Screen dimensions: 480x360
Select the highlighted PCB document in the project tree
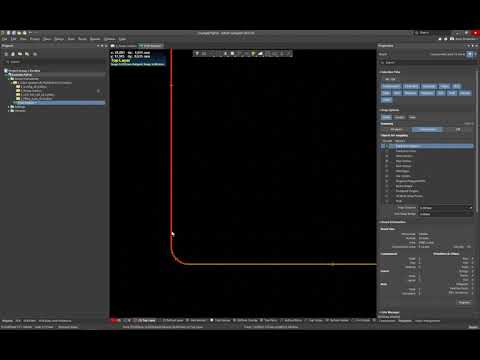coord(60,103)
